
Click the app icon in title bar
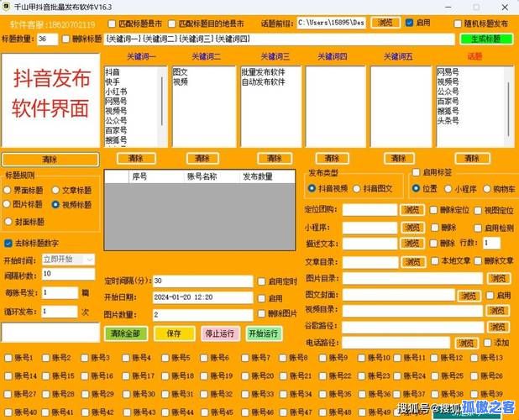click(x=6, y=7)
